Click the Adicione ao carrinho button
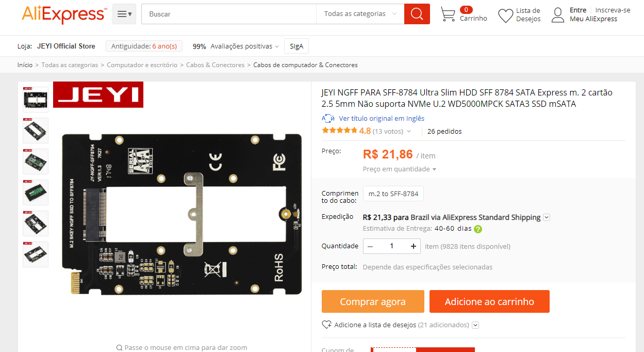 click(489, 301)
